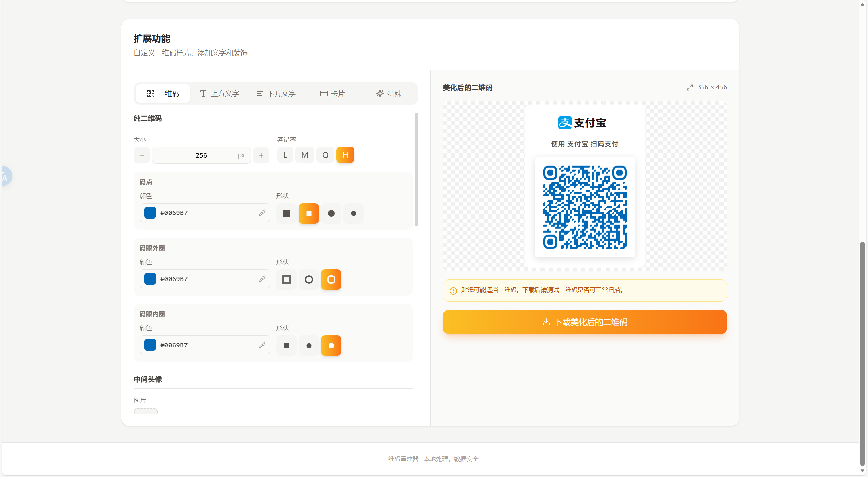The image size is (868, 477).
Task: Set error correction level to L
Action: click(x=285, y=155)
